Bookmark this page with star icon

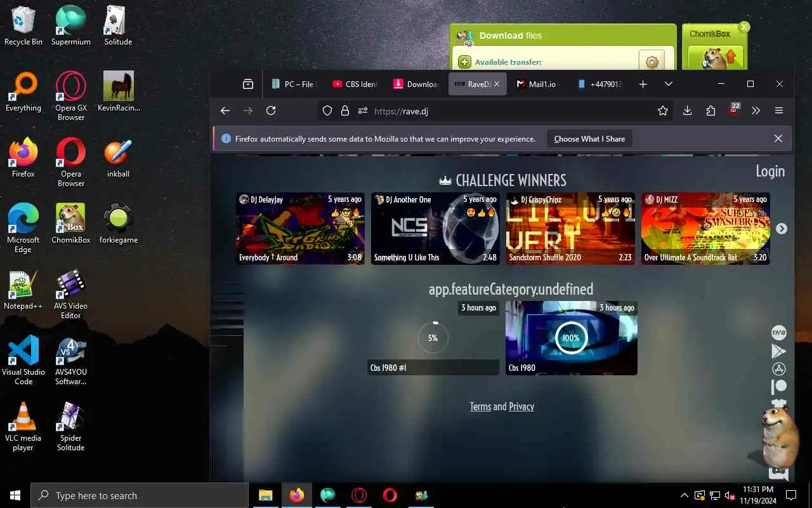pyautogui.click(x=663, y=110)
